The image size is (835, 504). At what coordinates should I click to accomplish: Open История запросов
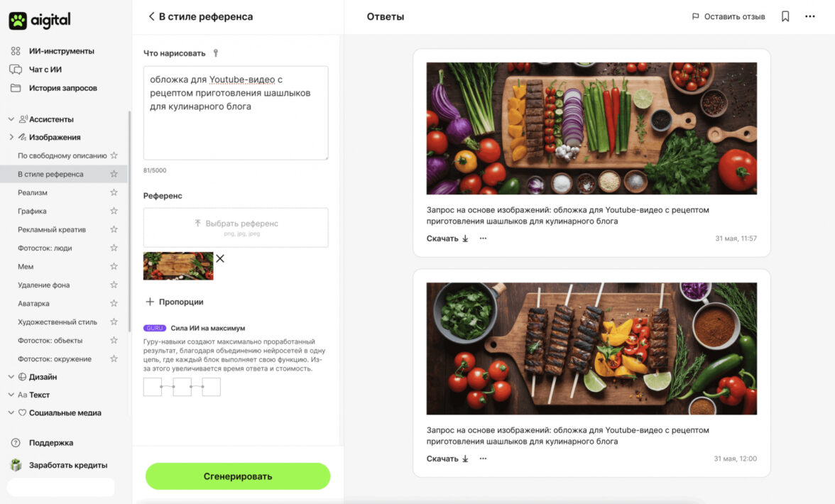(x=53, y=88)
